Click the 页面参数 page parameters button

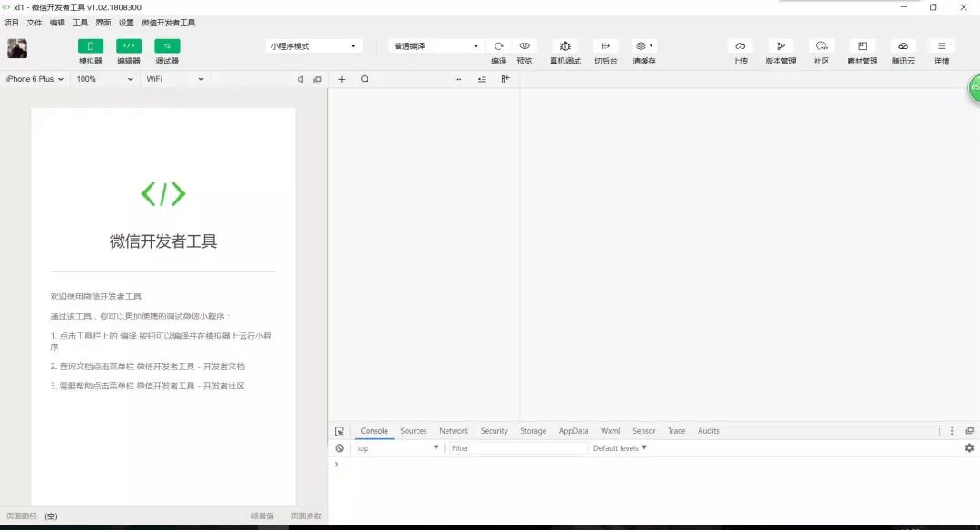pos(307,516)
